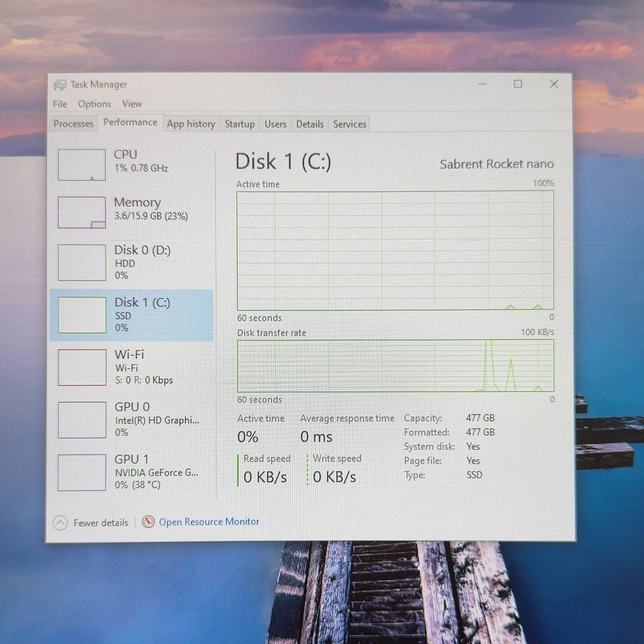
Task: Minimize the Task Manager window
Action: [482, 84]
